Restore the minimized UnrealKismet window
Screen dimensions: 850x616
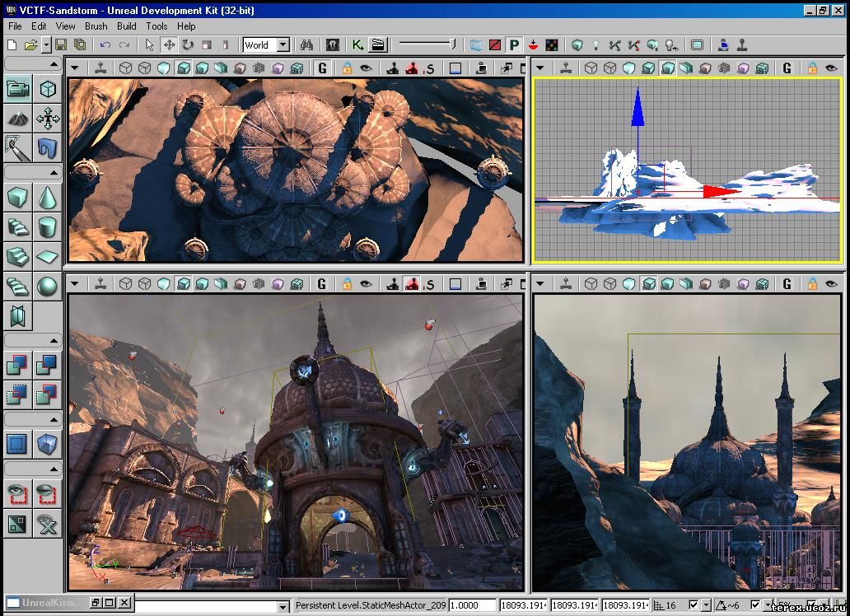click(x=96, y=604)
